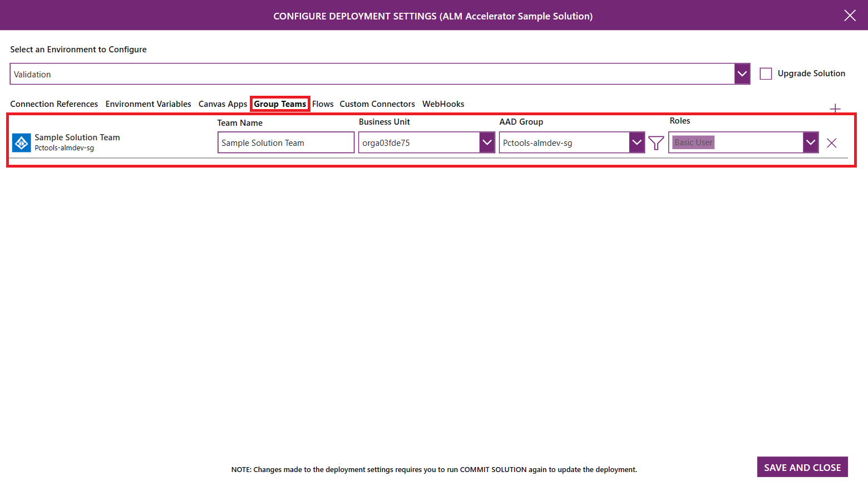Go to the Flows tab
868x491 pixels.
tap(323, 104)
